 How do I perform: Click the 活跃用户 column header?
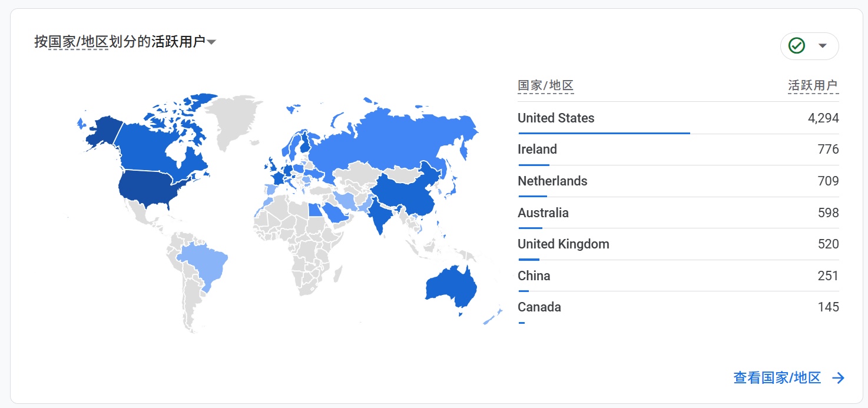coord(813,86)
